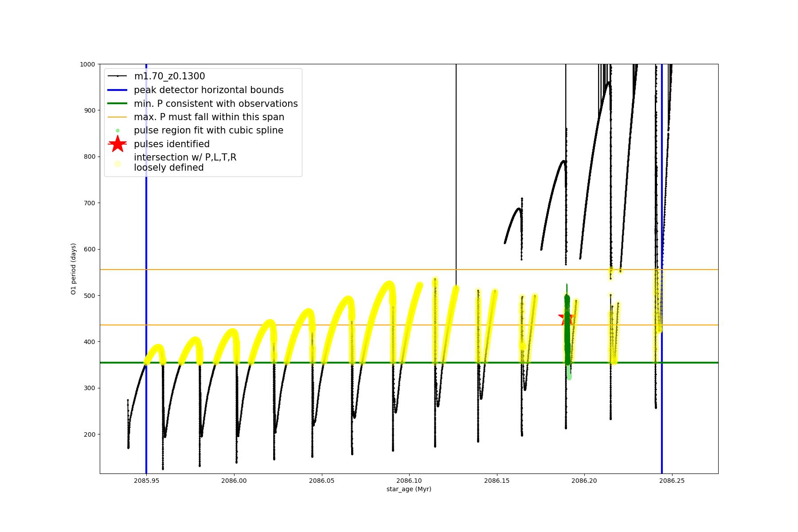Click the 2086.00 x-axis tick label
The height and width of the screenshot is (532, 798).
(234, 481)
